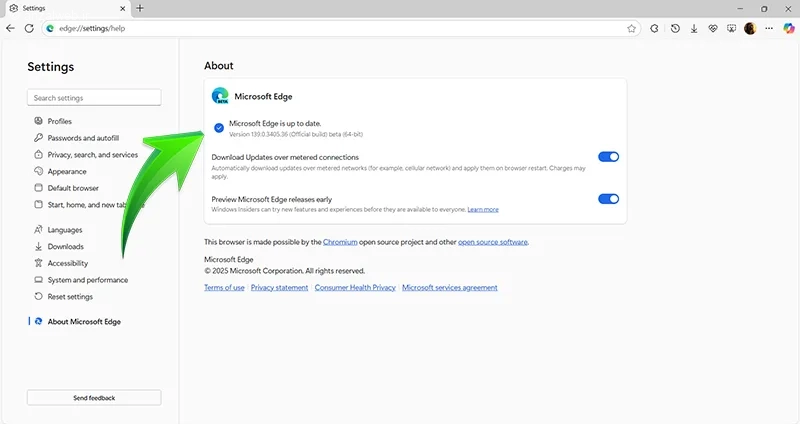Open Downloads toolbar icon
Image resolution: width=800 pixels, height=424 pixels.
coord(694,29)
